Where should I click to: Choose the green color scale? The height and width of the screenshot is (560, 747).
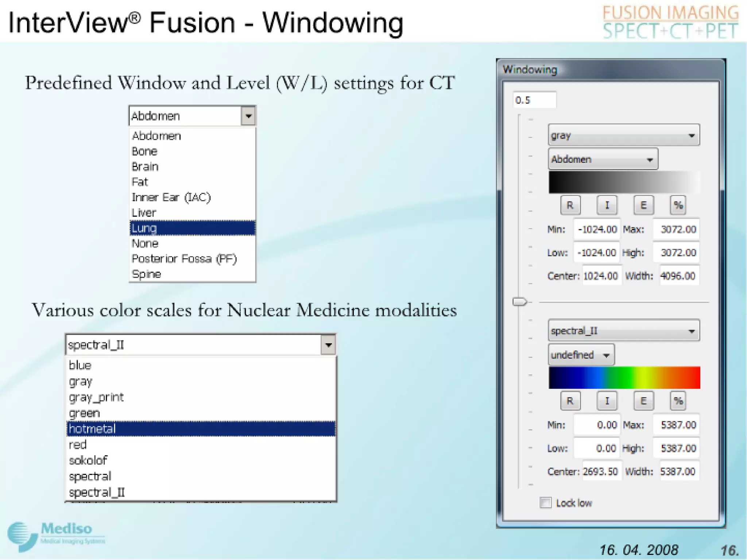[201, 413]
